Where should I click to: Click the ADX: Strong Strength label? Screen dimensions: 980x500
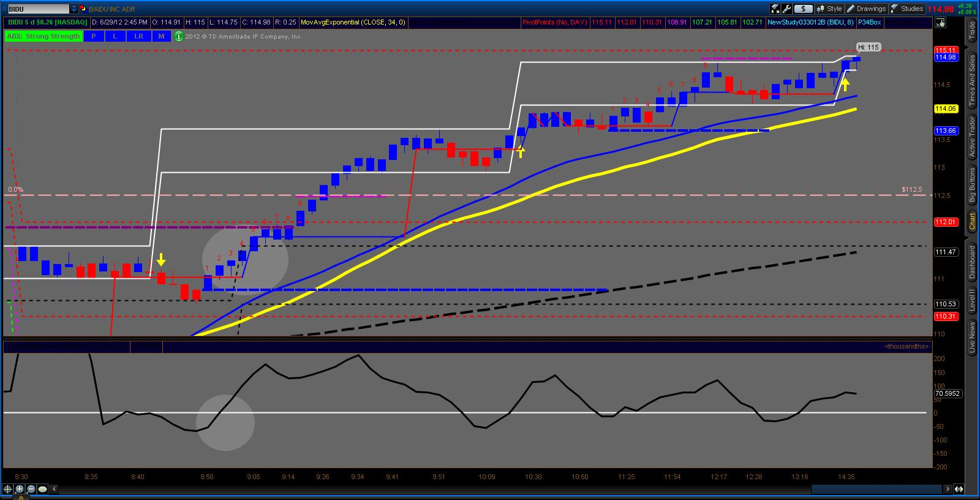click(43, 36)
